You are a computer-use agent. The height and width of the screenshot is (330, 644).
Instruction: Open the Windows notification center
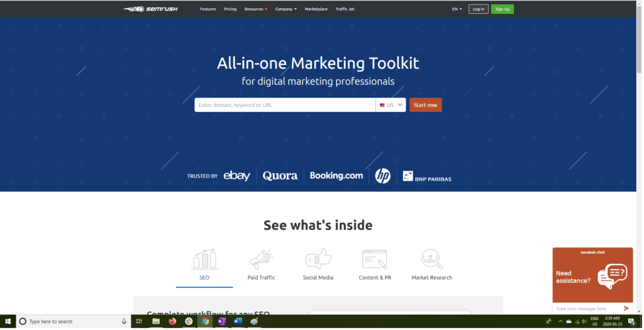[633, 322]
